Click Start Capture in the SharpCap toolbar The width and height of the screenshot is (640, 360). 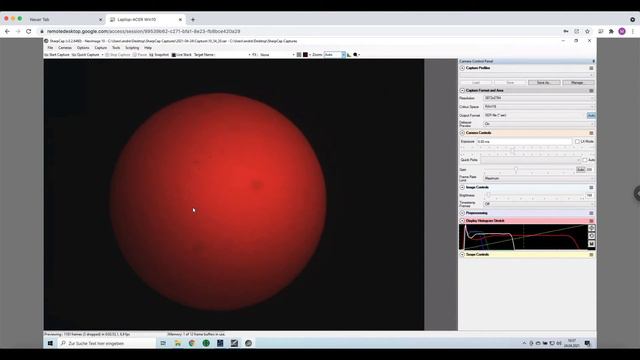(57, 55)
